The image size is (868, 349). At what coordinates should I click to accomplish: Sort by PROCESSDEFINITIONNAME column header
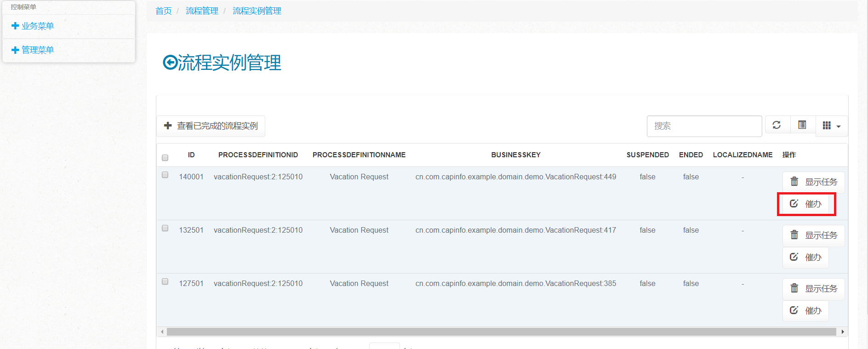359,155
